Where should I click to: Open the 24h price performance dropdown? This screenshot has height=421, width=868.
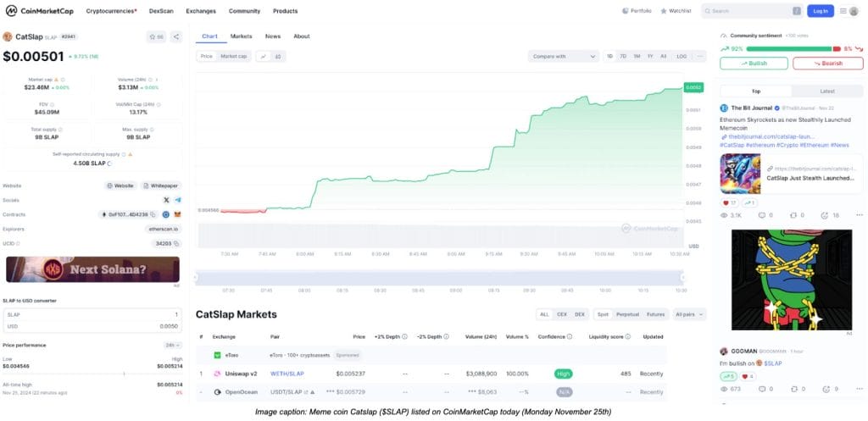point(173,346)
